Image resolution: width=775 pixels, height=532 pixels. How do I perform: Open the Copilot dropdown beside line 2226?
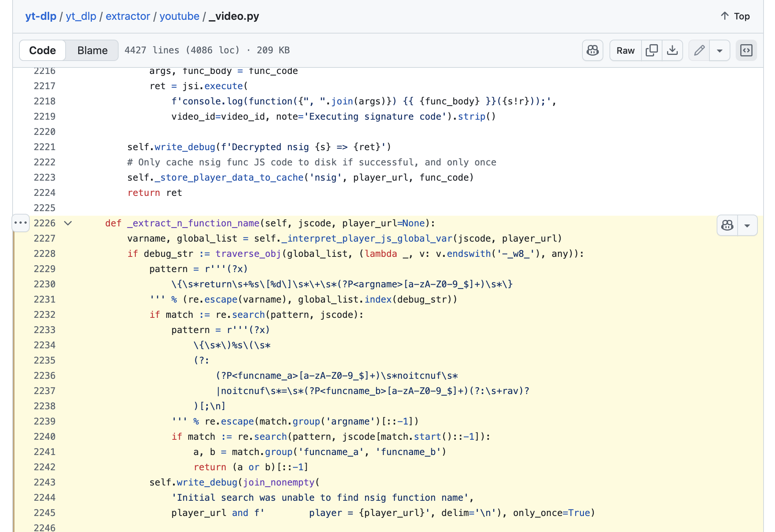click(747, 225)
